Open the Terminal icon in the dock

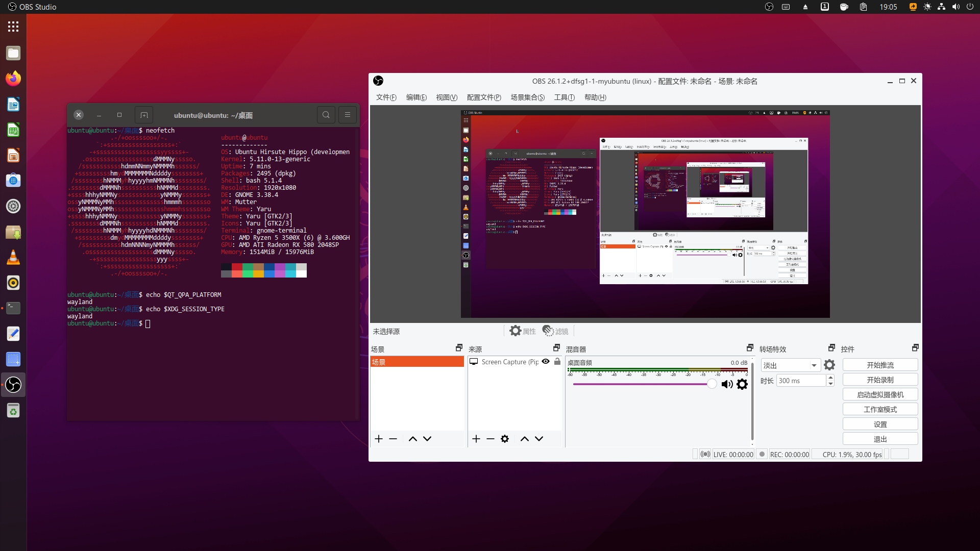click(13, 308)
